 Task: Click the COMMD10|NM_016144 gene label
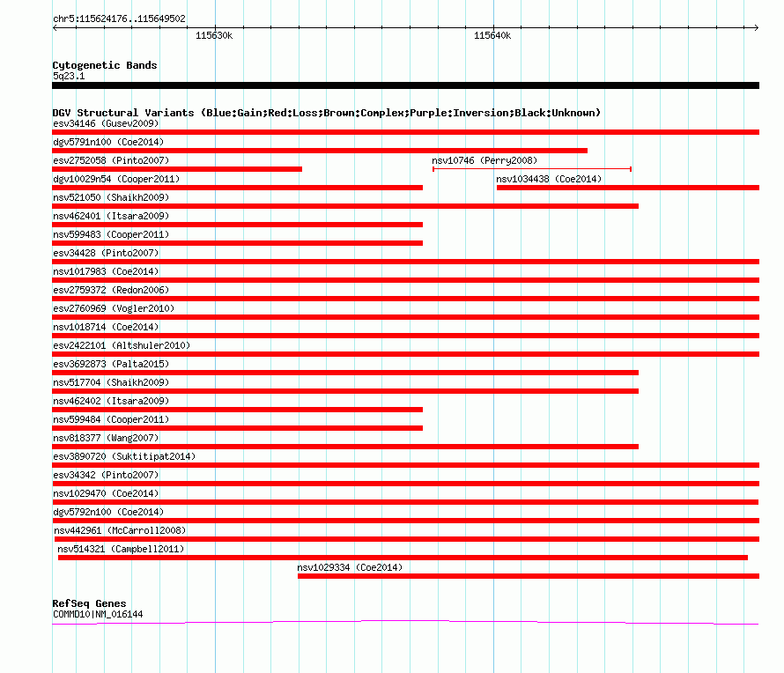coord(98,615)
